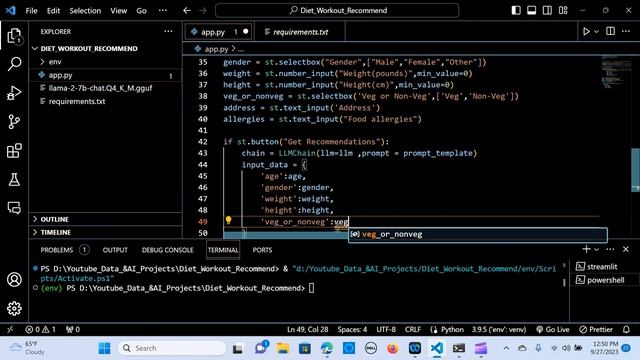Show hidden menu items via ellipsis
Screen dimensions: 640x360
click(x=162, y=11)
